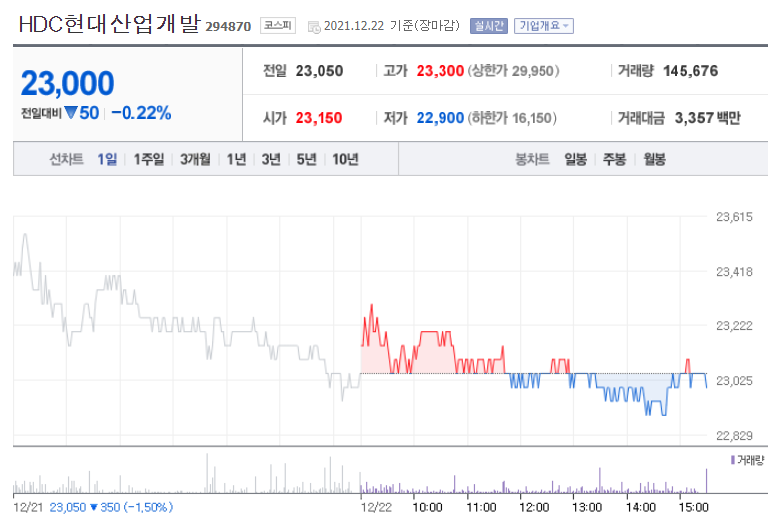Image resolution: width=768 pixels, height=522 pixels.
Task: Click the 12/21 date label on the axis
Action: [28, 507]
